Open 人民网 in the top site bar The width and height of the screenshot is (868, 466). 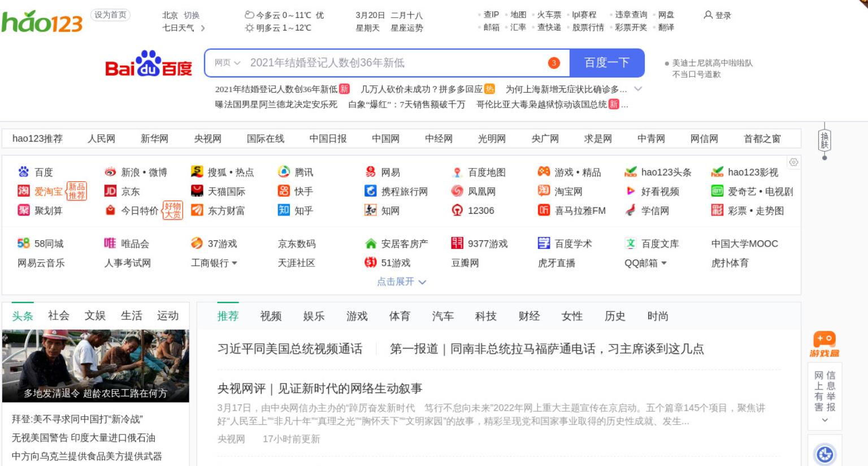coord(101,139)
